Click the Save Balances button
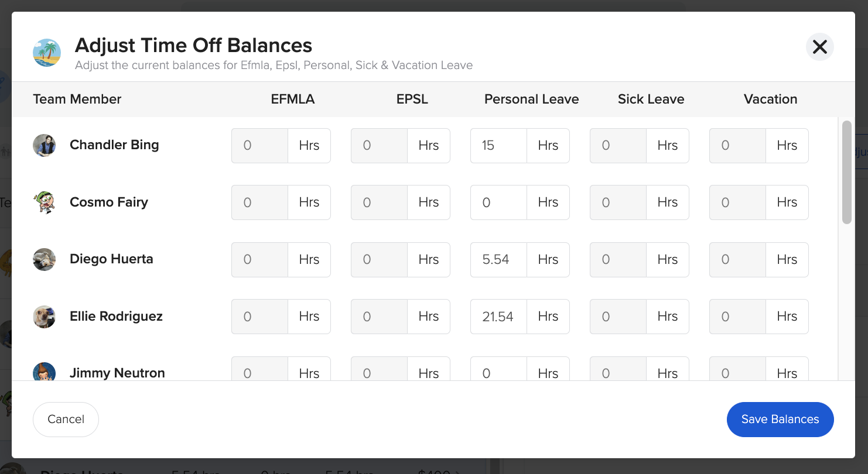This screenshot has width=868, height=474. click(780, 419)
